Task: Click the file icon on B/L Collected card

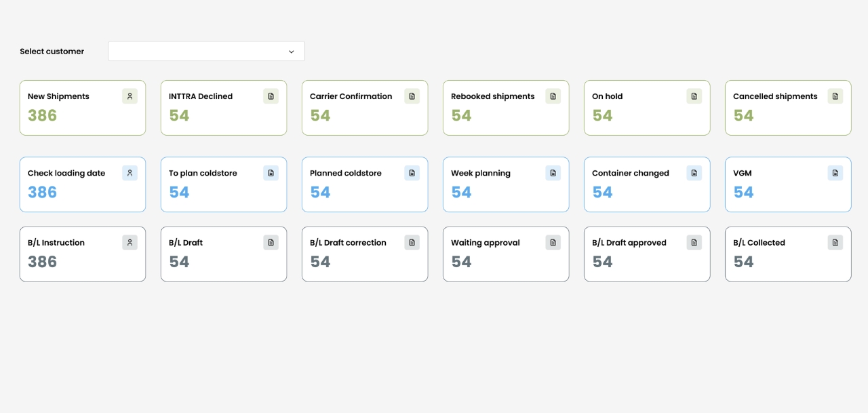Action: (835, 242)
